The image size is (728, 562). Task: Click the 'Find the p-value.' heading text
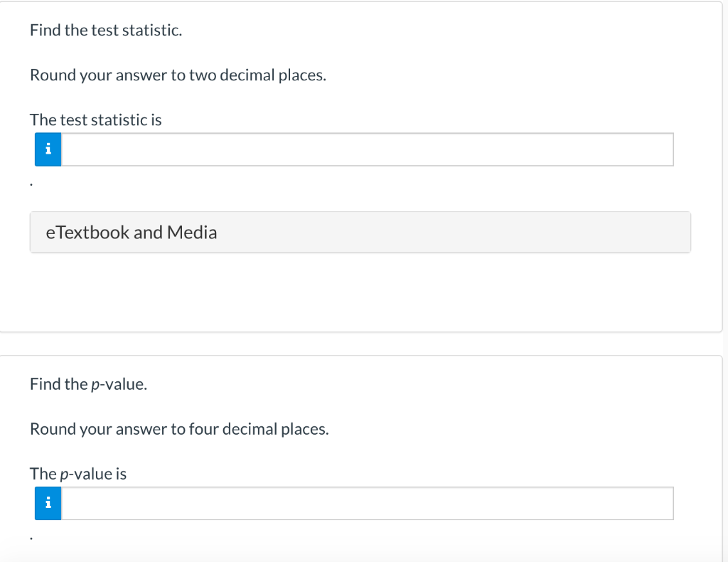pos(88,384)
